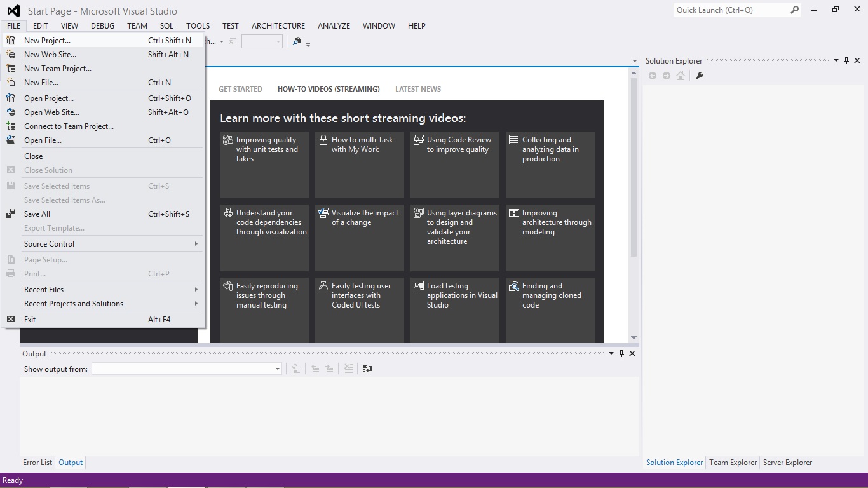The width and height of the screenshot is (868, 488).
Task: Open the DEBUG menu
Action: 102,25
